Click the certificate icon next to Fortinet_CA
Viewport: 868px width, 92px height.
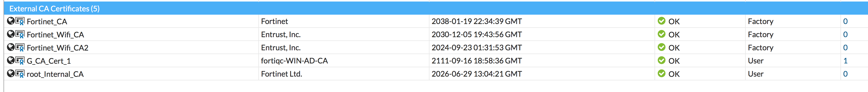[20, 21]
